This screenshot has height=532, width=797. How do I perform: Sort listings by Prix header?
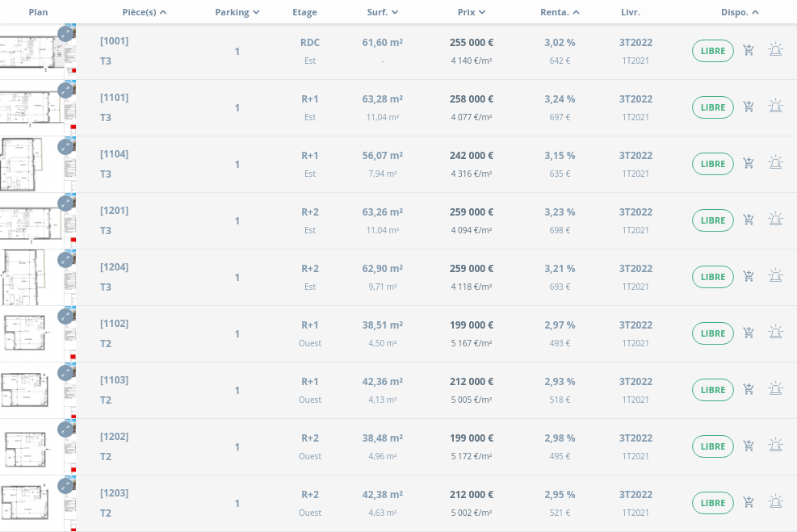(x=471, y=12)
